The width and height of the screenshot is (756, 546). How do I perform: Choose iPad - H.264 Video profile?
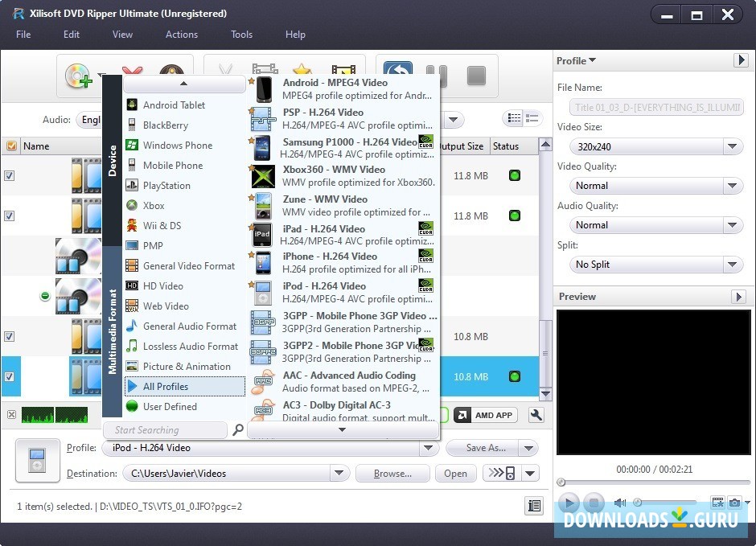tap(343, 235)
